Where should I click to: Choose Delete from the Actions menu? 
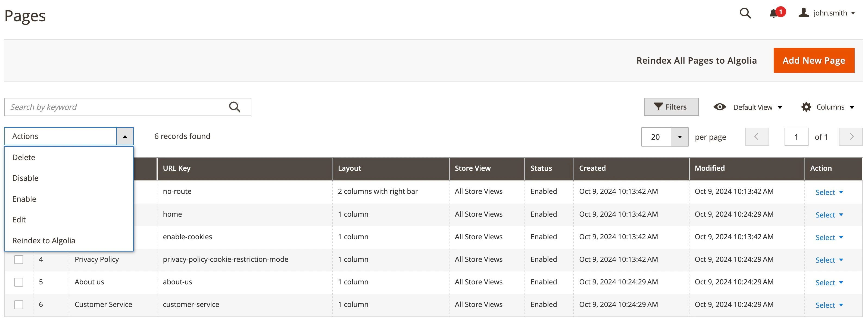24,157
